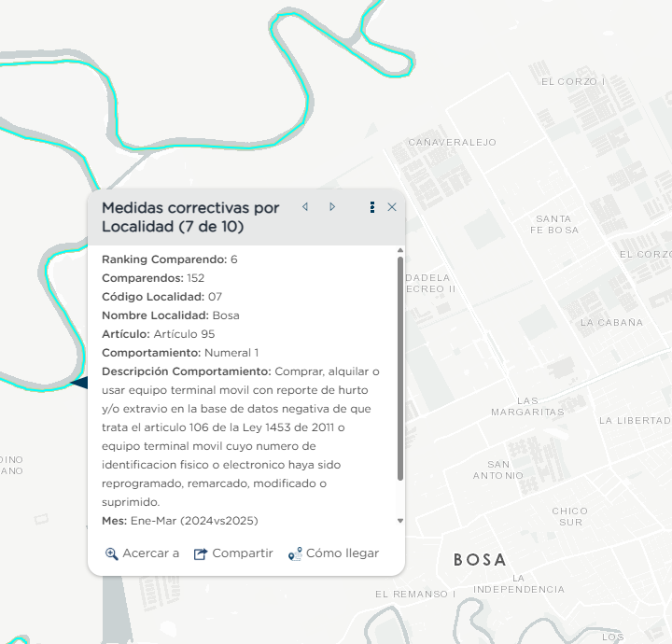Click the dark blue map feature left of popup
The height and width of the screenshot is (644, 672).
coord(78,382)
